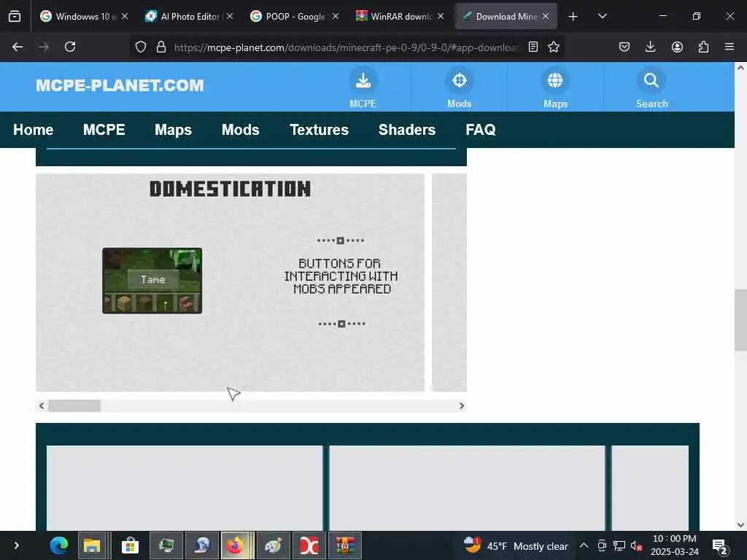Expand the taskbar left chevron
The image size is (747, 560).
click(x=16, y=545)
